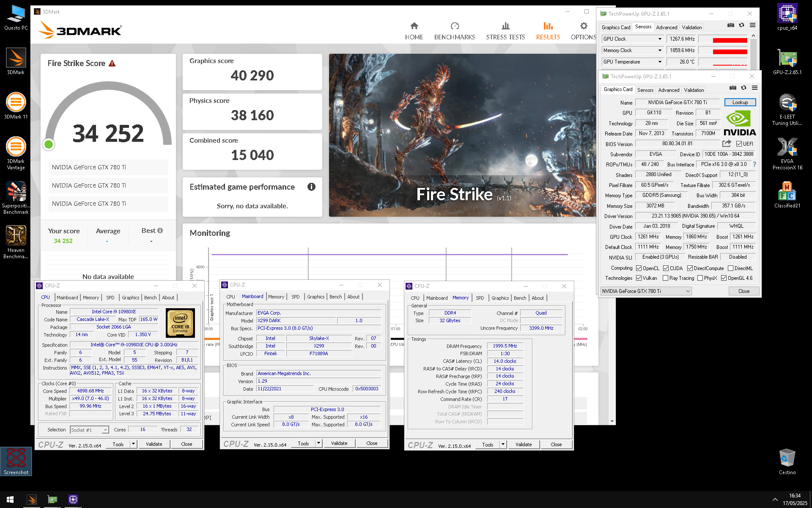The height and width of the screenshot is (508, 812).
Task: Switch to 3DMark Results tab
Action: coord(548,31)
